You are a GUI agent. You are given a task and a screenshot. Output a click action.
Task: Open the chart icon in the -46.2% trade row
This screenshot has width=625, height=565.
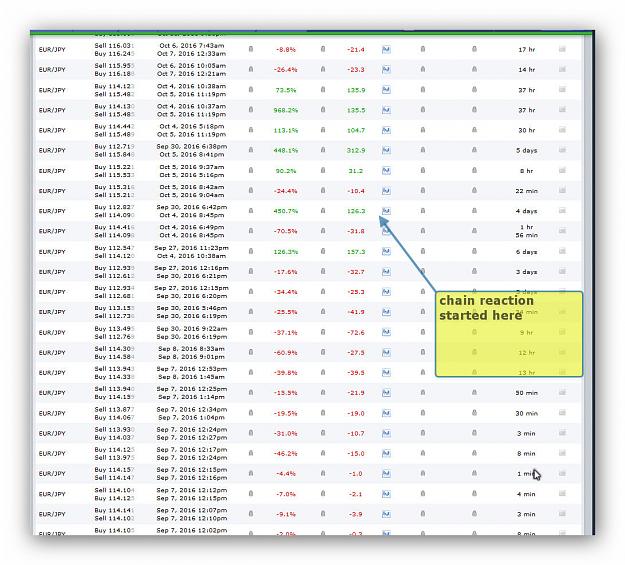click(x=386, y=453)
